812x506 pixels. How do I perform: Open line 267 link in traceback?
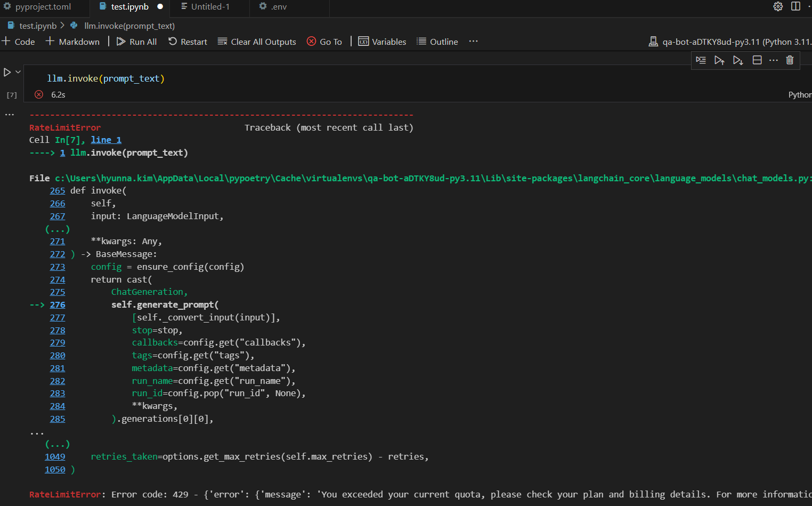point(58,216)
